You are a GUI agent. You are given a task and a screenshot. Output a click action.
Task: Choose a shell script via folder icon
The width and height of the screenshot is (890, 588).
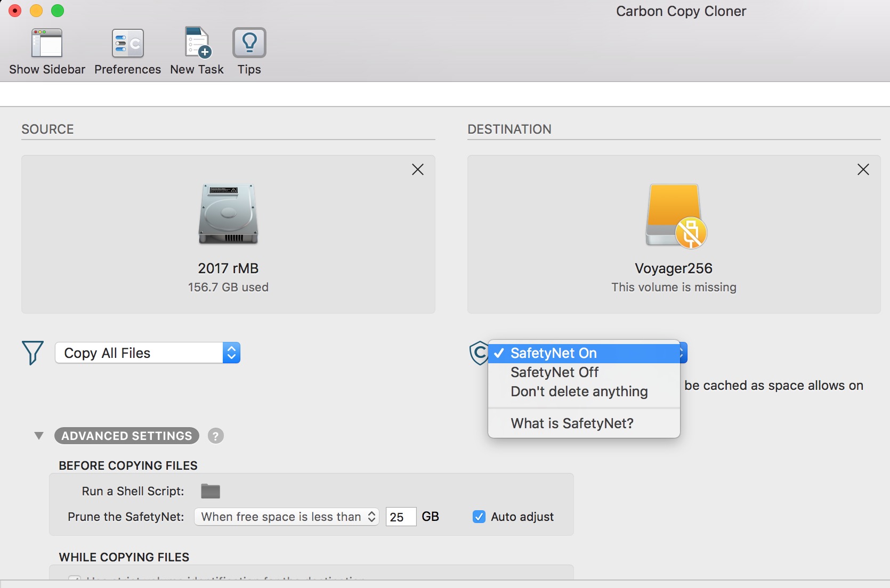211,491
